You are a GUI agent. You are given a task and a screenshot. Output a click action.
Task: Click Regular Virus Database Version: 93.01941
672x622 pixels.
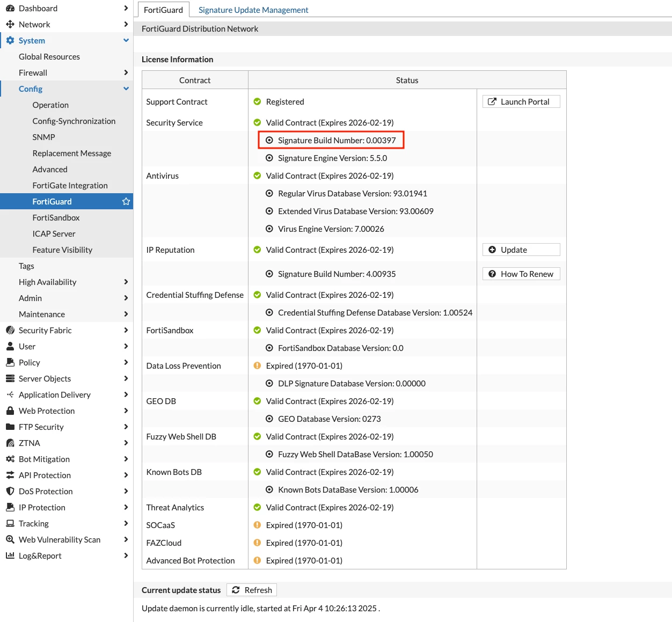click(353, 193)
